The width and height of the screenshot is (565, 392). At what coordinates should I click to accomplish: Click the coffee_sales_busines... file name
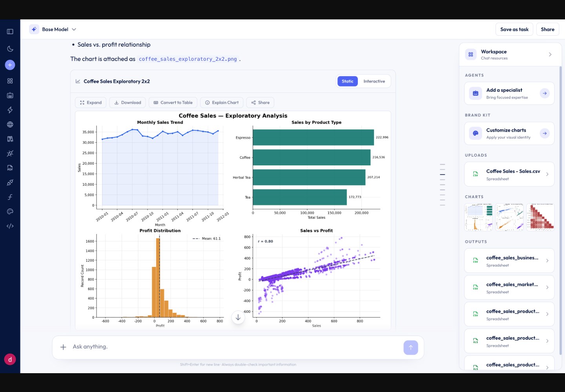coord(512,258)
